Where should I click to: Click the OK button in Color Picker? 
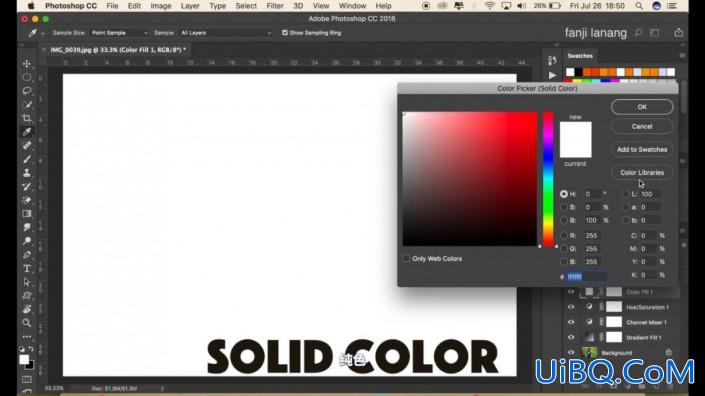click(x=642, y=107)
